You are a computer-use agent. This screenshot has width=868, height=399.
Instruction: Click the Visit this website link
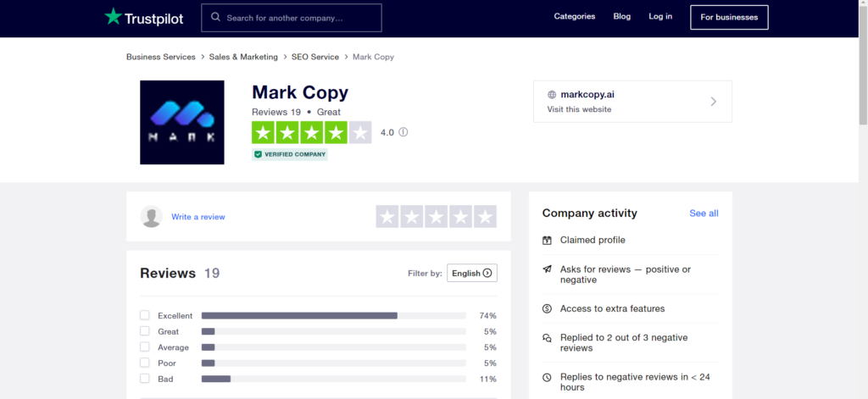(579, 109)
